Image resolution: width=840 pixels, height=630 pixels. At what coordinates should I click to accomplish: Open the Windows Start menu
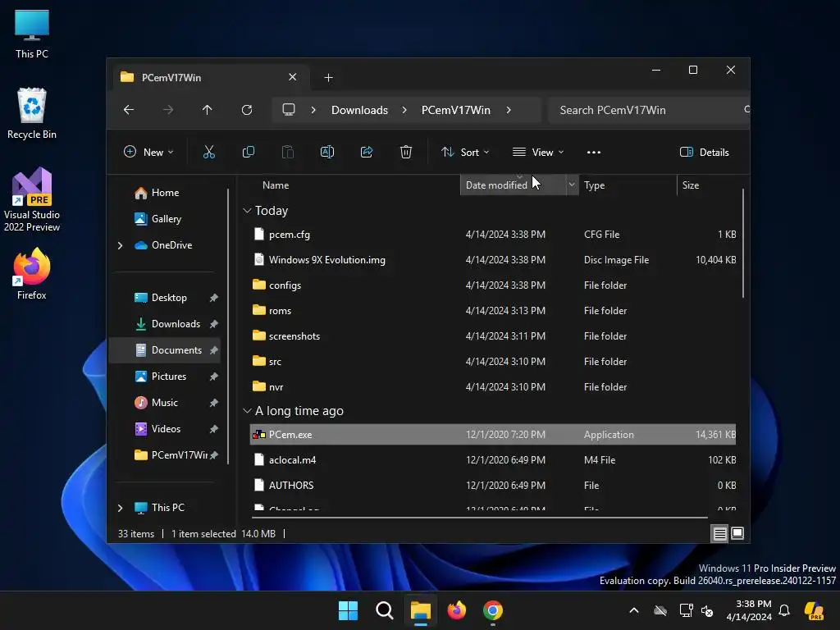[x=348, y=610]
